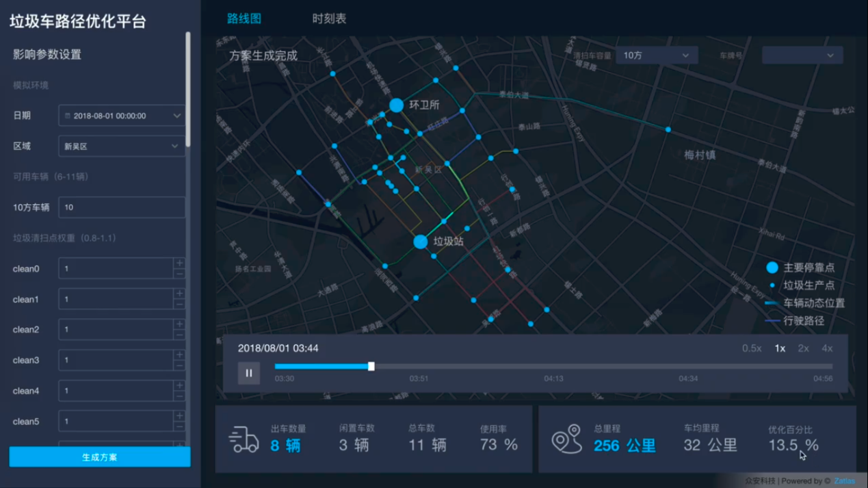Viewport: 868px width, 488px height.
Task: Switch to the 时刻表 tab
Action: coord(329,18)
